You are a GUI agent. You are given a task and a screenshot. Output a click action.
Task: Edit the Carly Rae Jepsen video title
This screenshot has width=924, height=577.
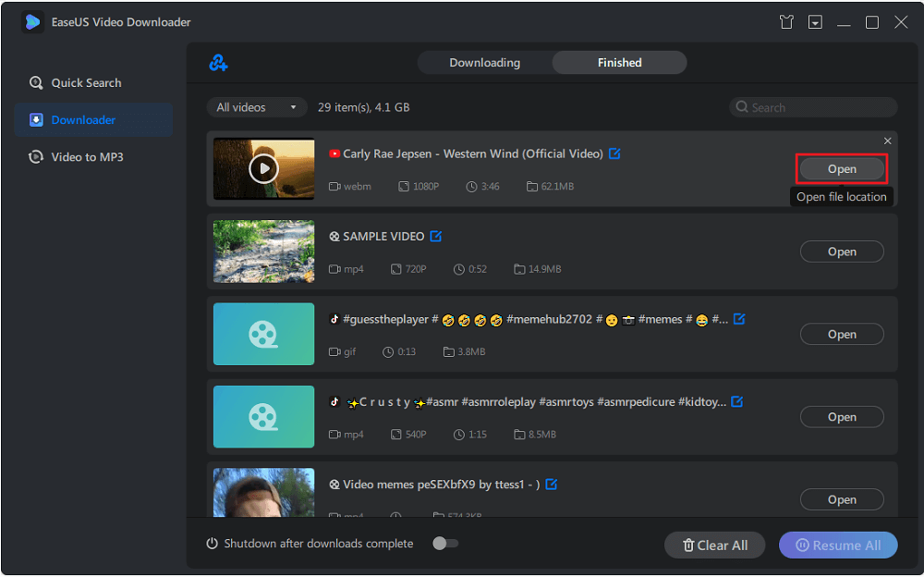tap(614, 153)
